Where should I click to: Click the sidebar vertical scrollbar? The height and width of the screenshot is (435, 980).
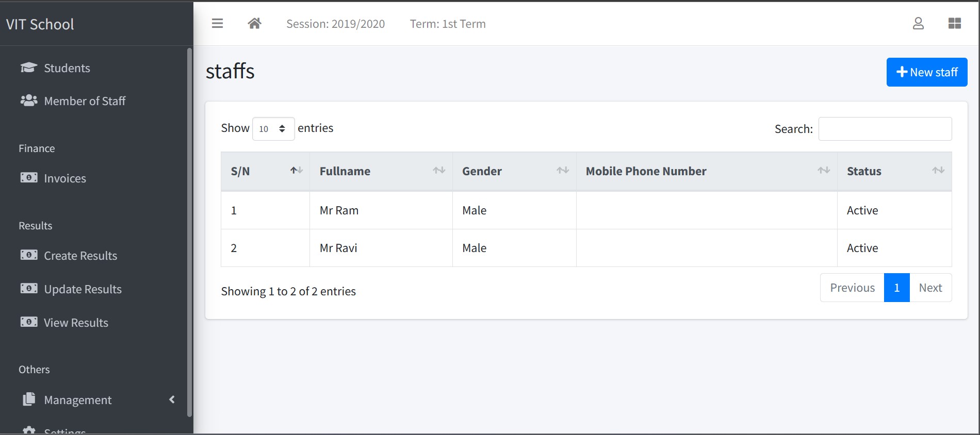tap(189, 232)
